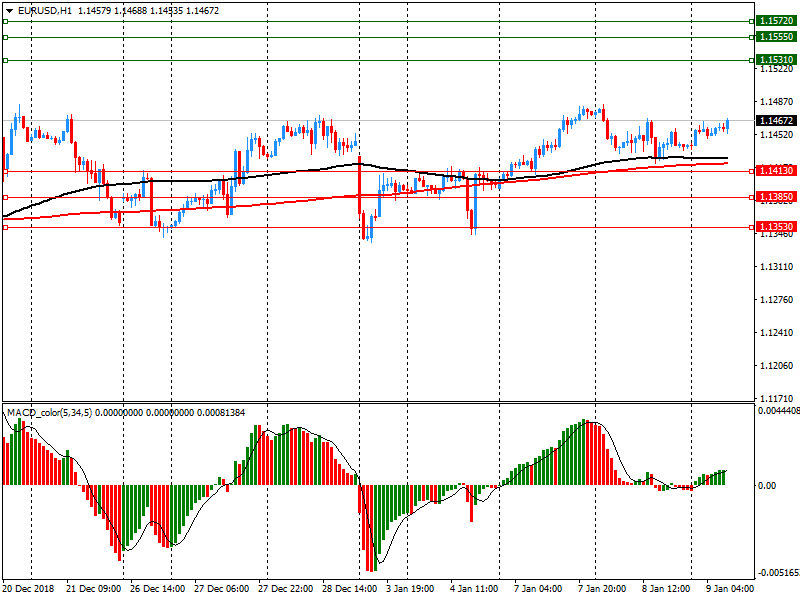
Task: Select the 1.13530 lowest support label
Action: (x=775, y=228)
